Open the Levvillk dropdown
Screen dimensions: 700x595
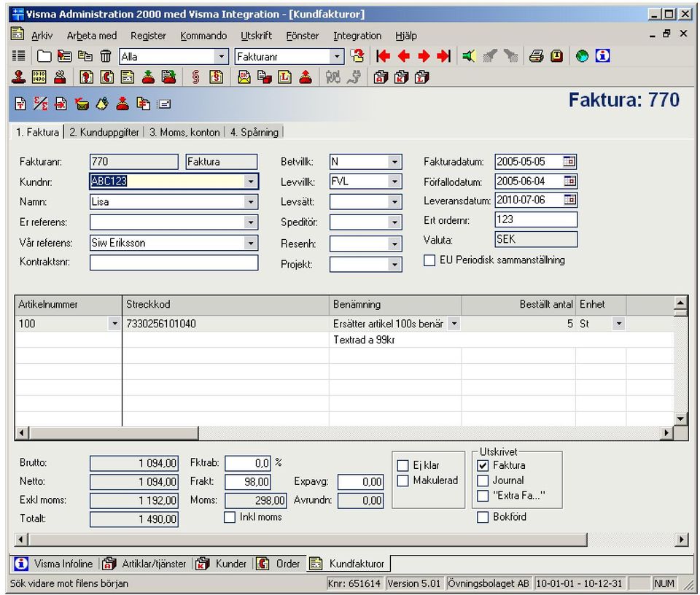[x=394, y=182]
